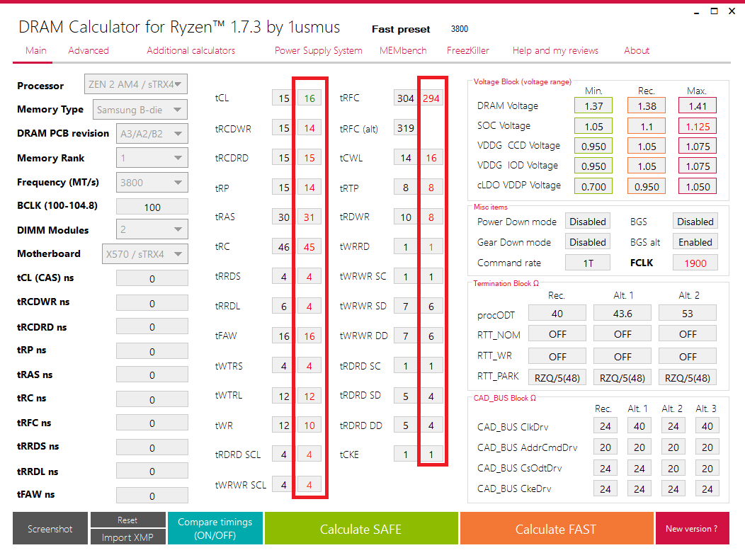The width and height of the screenshot is (745, 560).
Task: Click the tRP ns input field
Action: pos(152,351)
